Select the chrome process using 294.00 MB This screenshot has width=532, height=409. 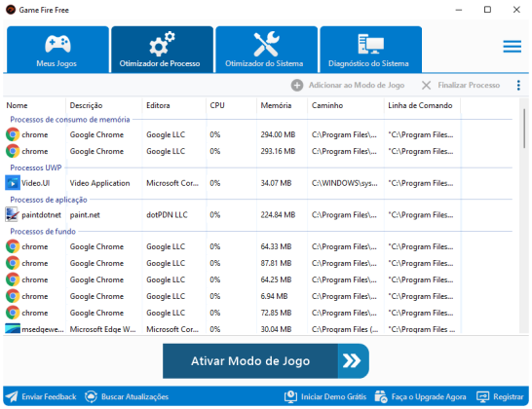click(x=230, y=134)
